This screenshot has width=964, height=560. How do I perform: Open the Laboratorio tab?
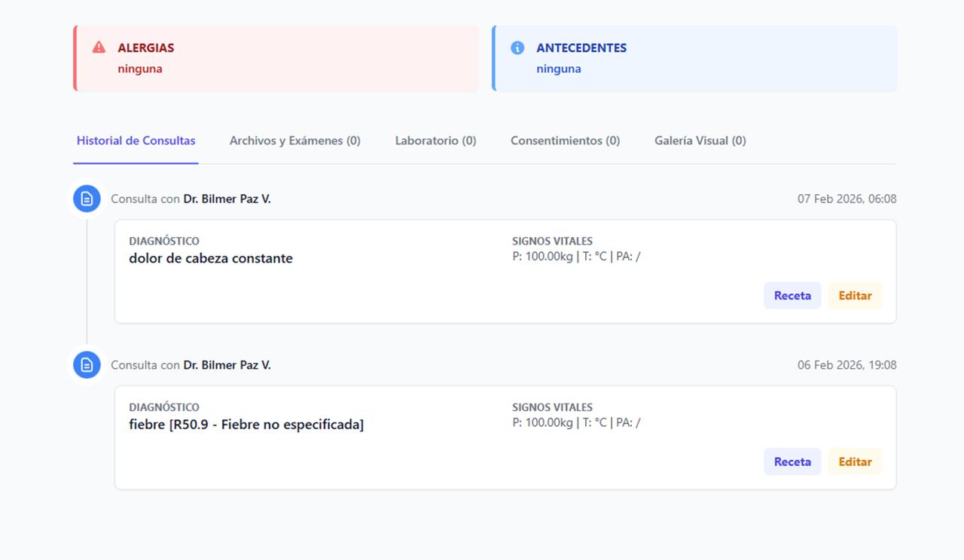point(435,140)
